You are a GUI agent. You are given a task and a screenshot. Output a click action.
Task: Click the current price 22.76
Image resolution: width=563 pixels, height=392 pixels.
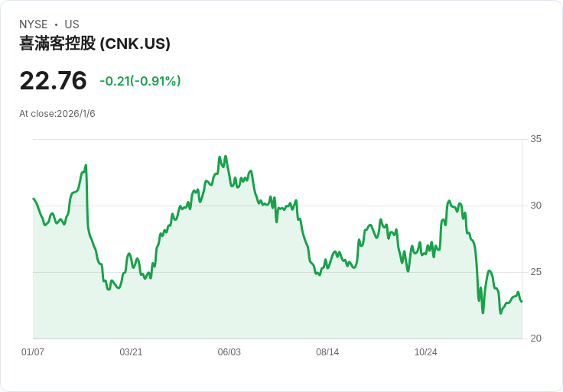point(53,80)
